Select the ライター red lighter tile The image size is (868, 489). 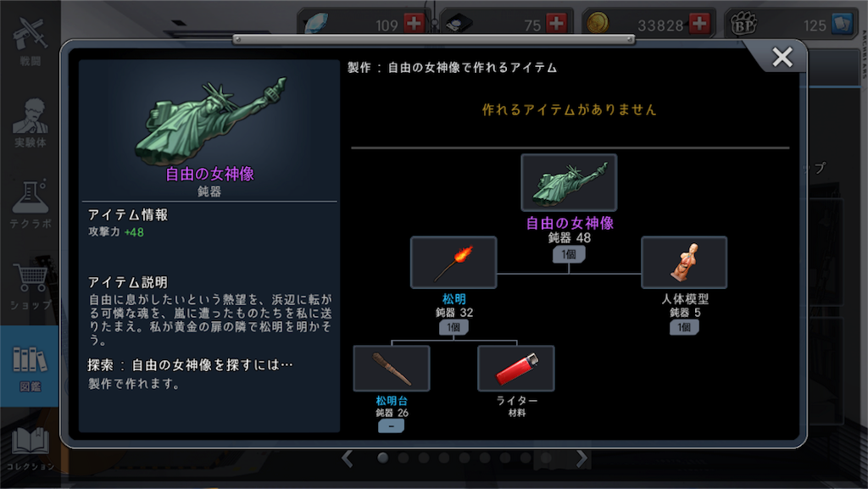coord(516,369)
